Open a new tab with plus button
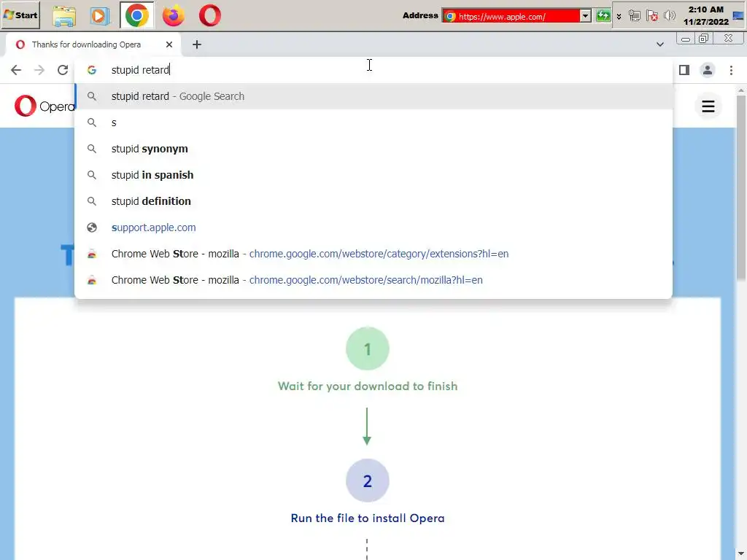 197,44
